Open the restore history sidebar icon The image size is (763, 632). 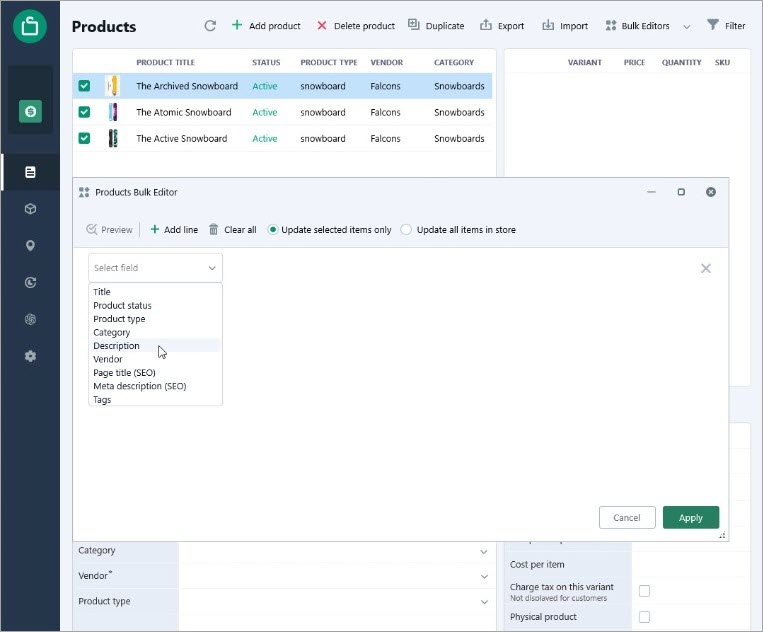30,283
